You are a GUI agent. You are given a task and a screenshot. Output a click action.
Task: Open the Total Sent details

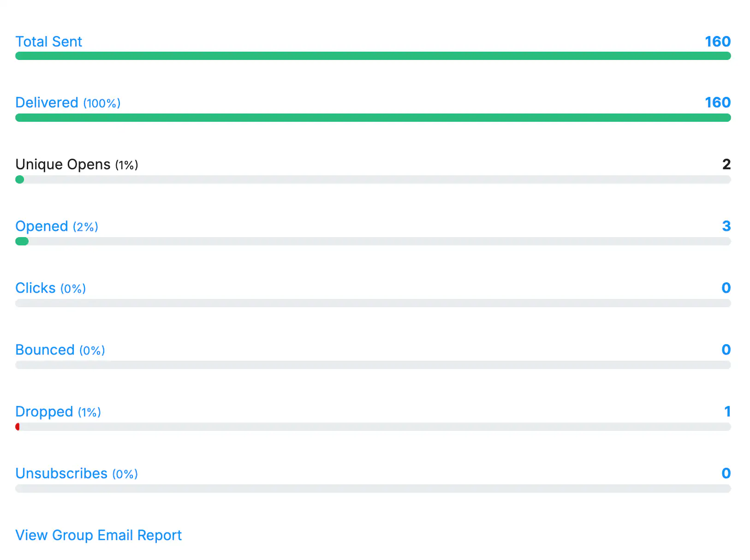tap(48, 42)
